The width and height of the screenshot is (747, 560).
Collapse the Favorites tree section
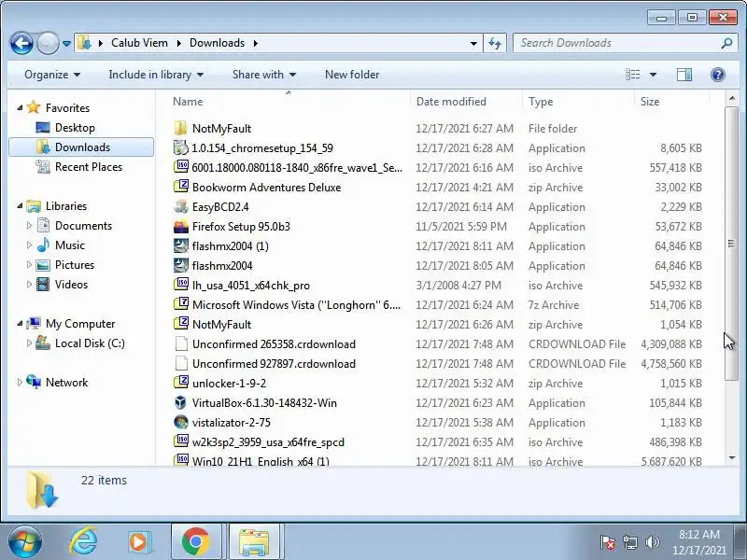tap(20, 108)
